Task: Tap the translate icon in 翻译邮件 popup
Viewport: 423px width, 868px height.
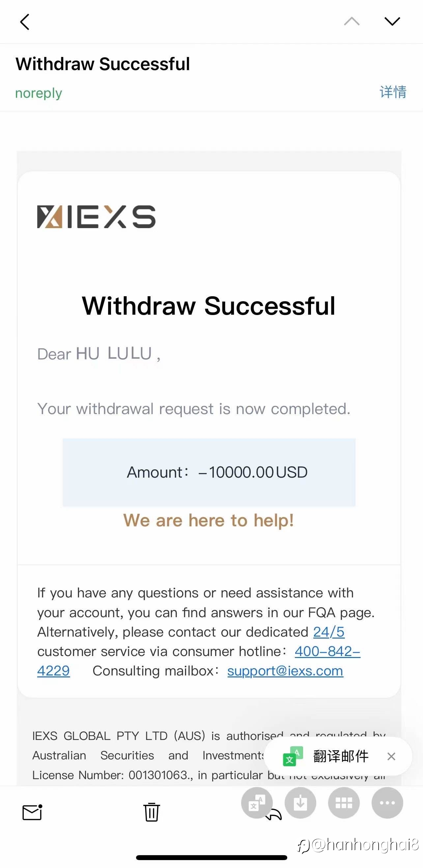Action: [x=293, y=756]
